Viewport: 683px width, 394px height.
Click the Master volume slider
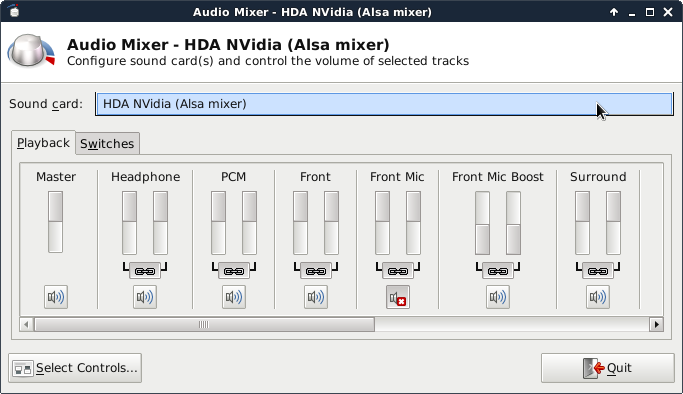55,222
